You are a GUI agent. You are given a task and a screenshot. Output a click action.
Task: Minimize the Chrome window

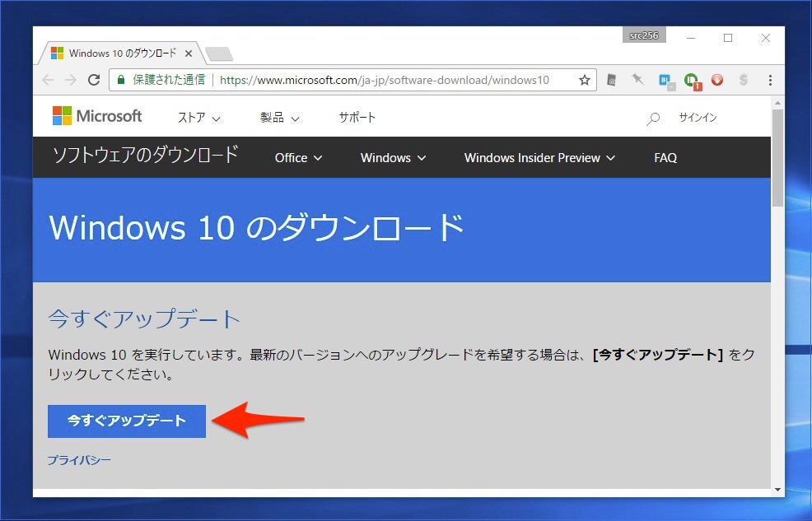tap(691, 38)
